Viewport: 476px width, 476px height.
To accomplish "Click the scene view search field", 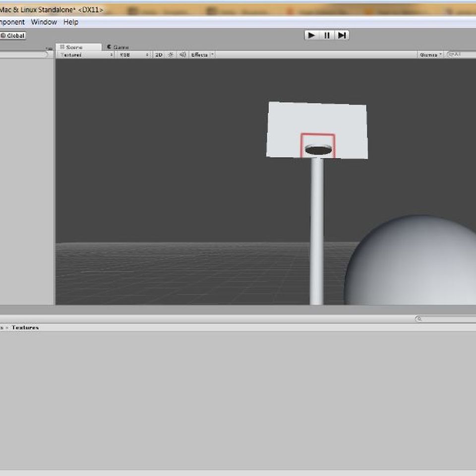I will click(x=462, y=55).
